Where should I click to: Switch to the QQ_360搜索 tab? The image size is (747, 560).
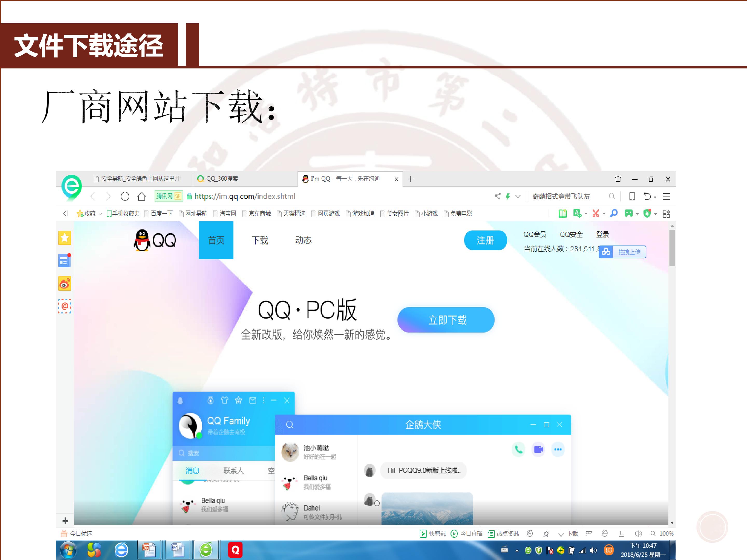pos(245,179)
